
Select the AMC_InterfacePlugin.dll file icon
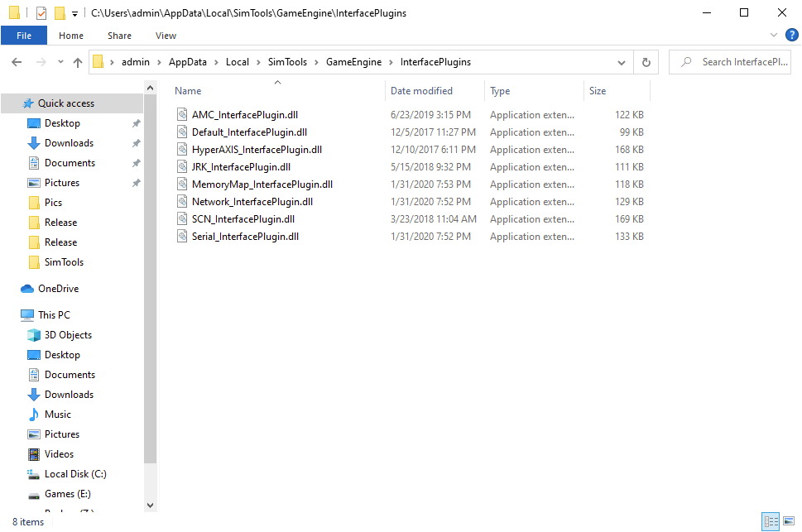pyautogui.click(x=182, y=114)
